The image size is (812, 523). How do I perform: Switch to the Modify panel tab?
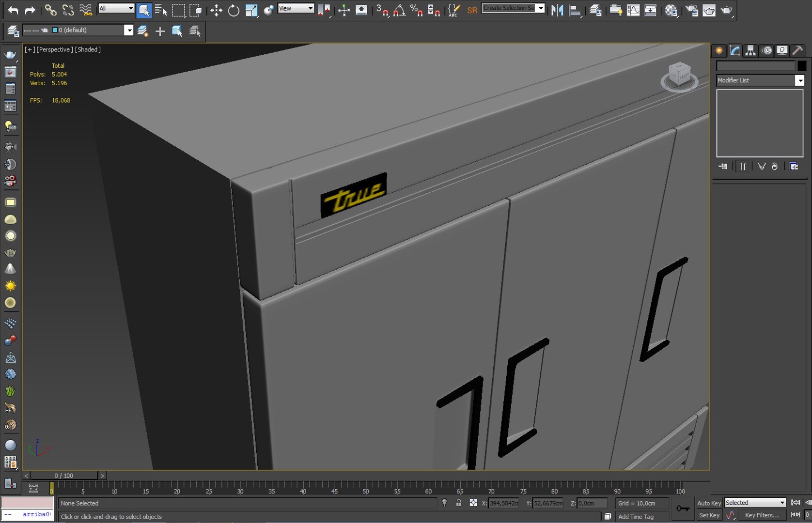[x=735, y=50]
